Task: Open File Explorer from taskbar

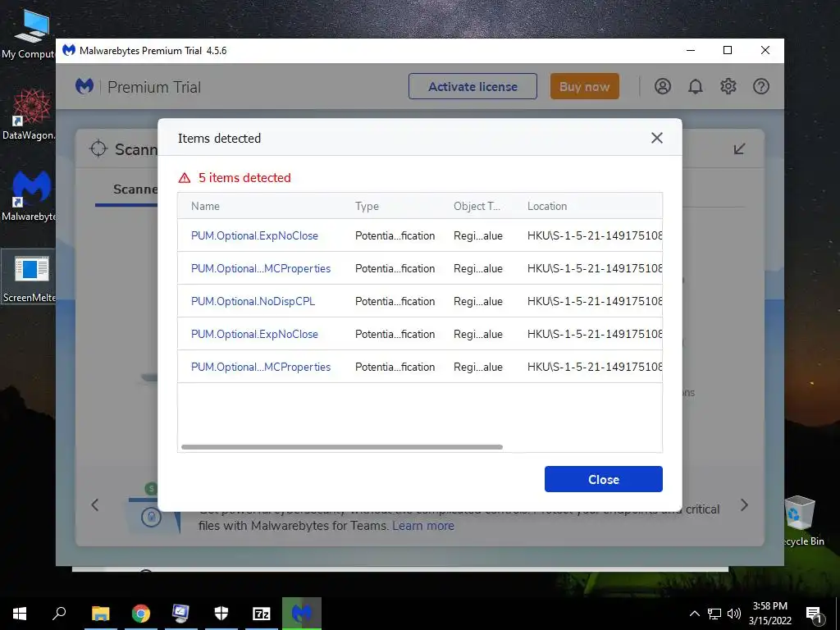Action: pyautogui.click(x=100, y=614)
